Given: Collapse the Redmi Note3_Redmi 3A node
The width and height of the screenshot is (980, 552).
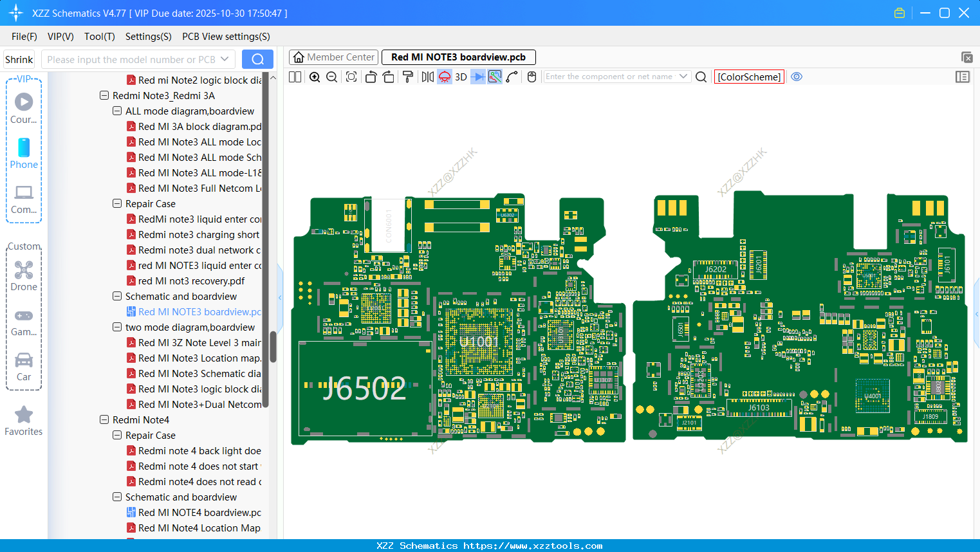Looking at the screenshot, I should click(104, 96).
